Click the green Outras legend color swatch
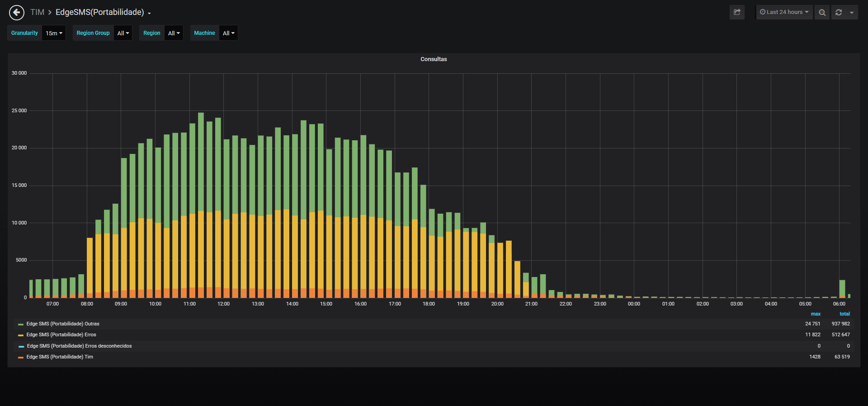868x406 pixels. click(21, 324)
